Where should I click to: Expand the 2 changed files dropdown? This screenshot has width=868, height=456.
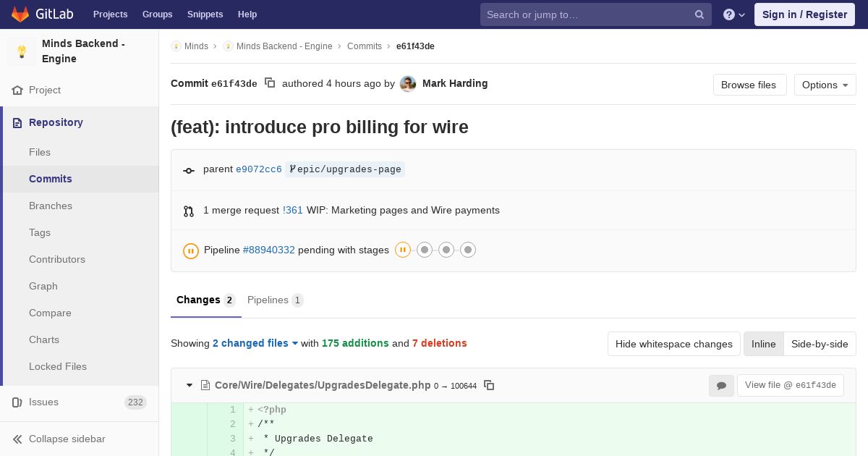(255, 343)
